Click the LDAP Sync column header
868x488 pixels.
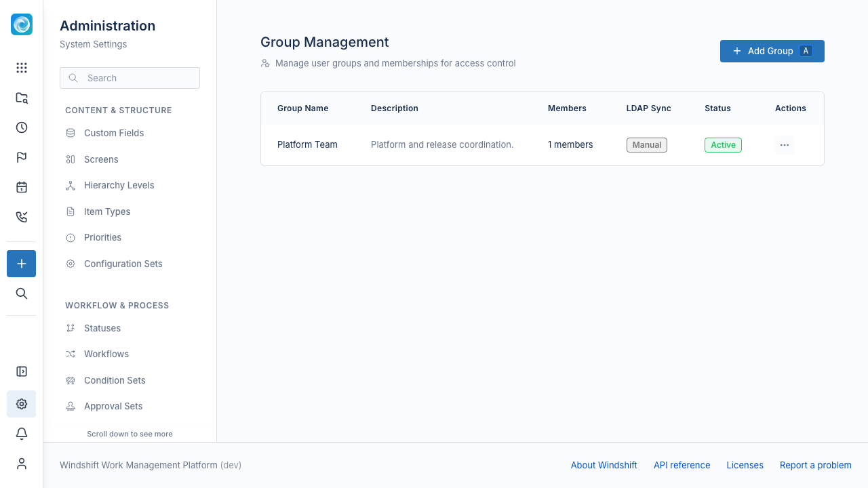(x=648, y=108)
